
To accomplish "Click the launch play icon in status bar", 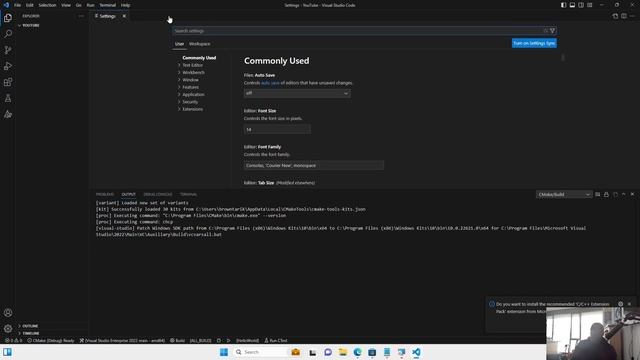I will [229, 340].
